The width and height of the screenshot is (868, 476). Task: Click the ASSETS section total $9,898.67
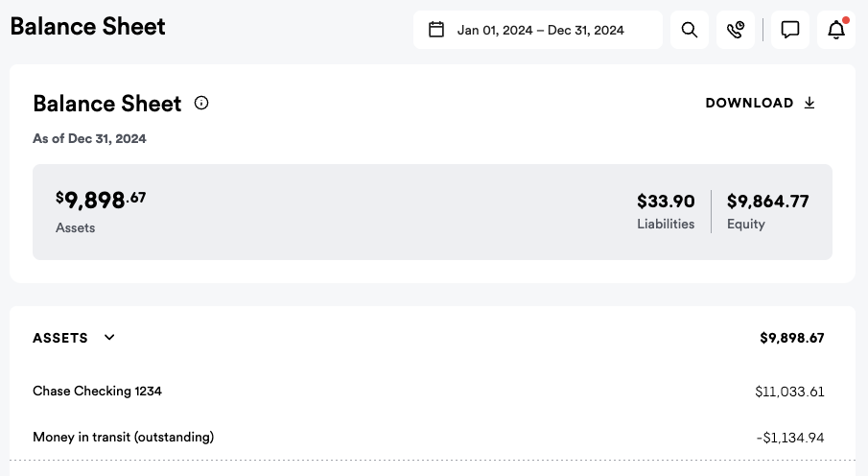[x=791, y=338]
